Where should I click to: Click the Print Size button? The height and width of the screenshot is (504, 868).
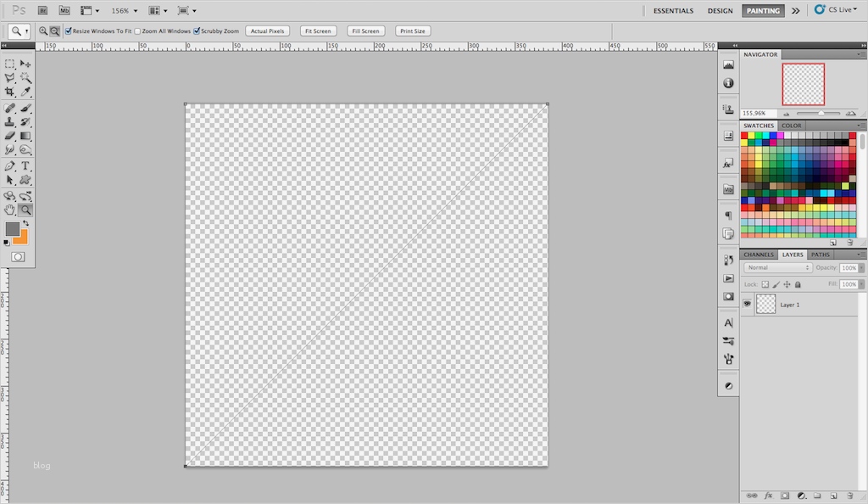click(413, 31)
